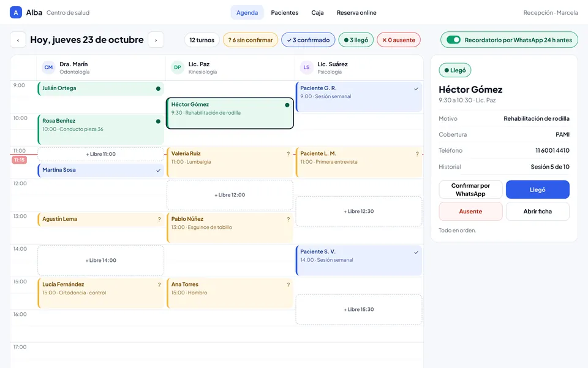Click question mark on Lucía Fernández appointment
588x368 pixels.
click(159, 285)
